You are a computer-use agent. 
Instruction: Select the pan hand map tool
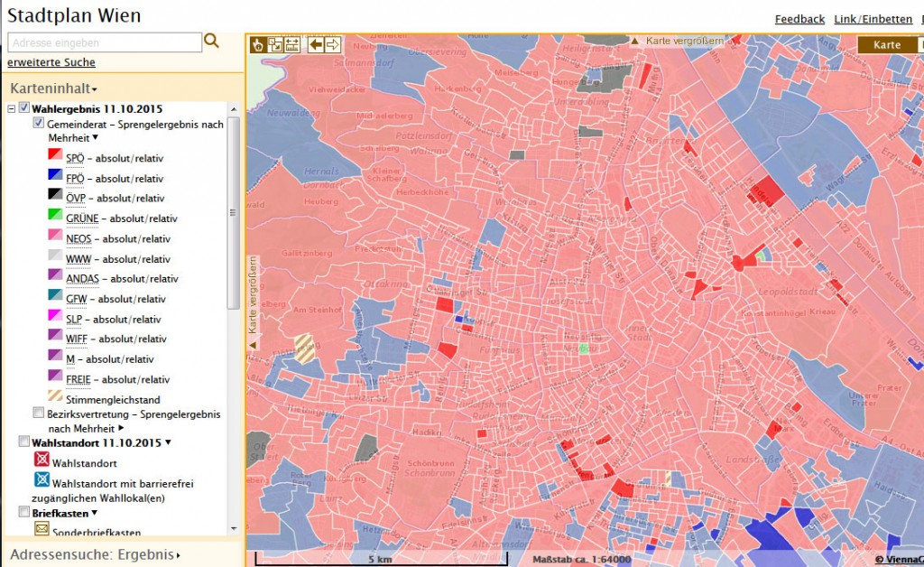(x=258, y=44)
